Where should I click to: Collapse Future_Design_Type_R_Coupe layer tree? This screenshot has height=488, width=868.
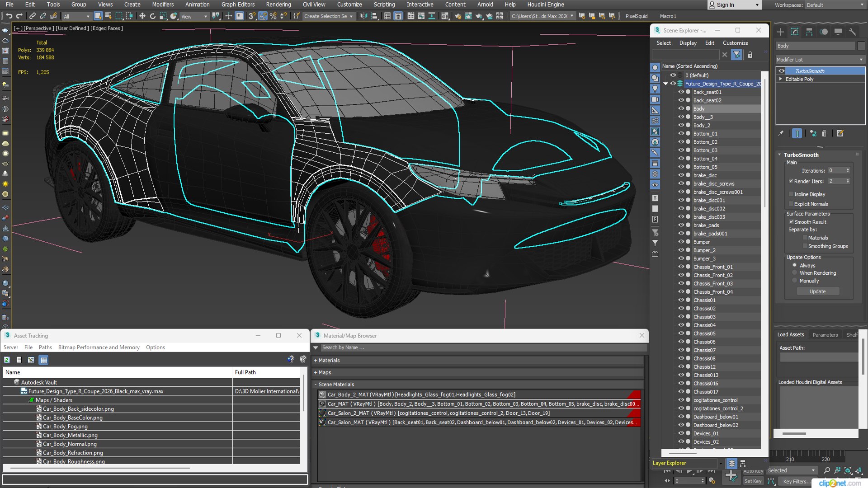pos(665,84)
